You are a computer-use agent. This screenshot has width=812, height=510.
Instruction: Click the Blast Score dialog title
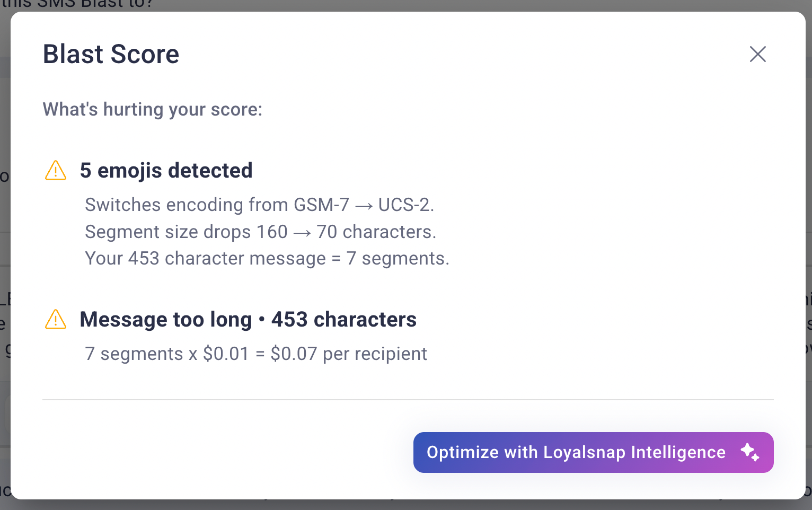[111, 54]
